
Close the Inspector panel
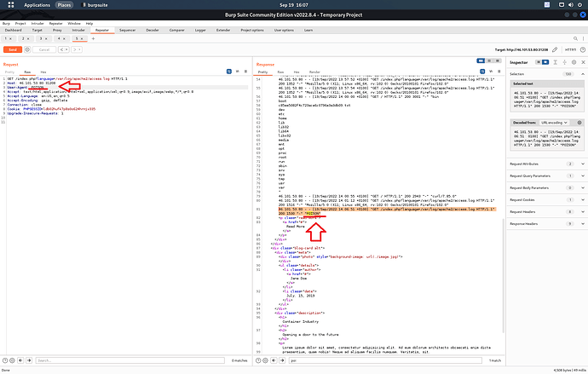[583, 62]
